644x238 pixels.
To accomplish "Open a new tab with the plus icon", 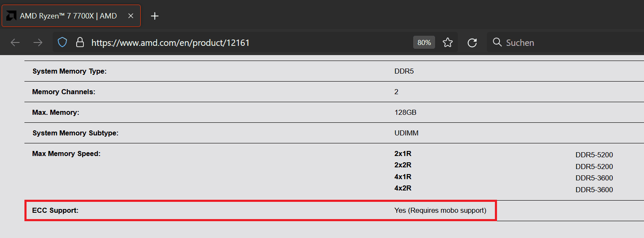I will 155,16.
